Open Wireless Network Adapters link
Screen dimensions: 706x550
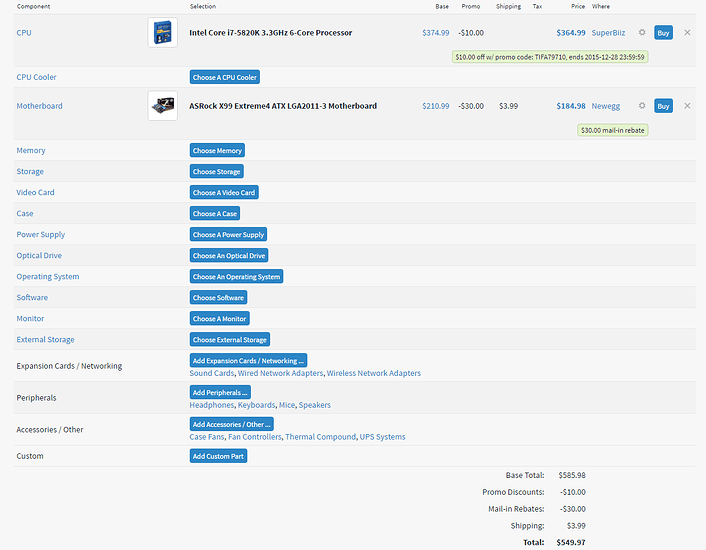click(374, 373)
